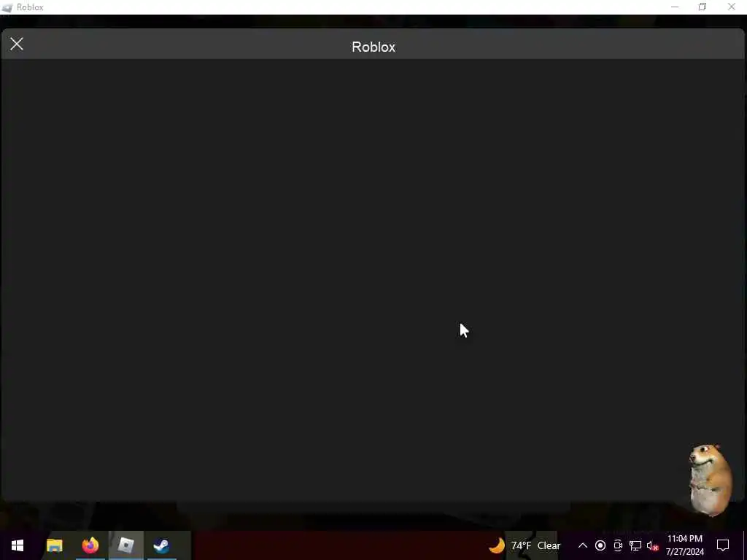Open the weather widget showing 74°F Clear
This screenshot has height=560, width=747.
(524, 545)
